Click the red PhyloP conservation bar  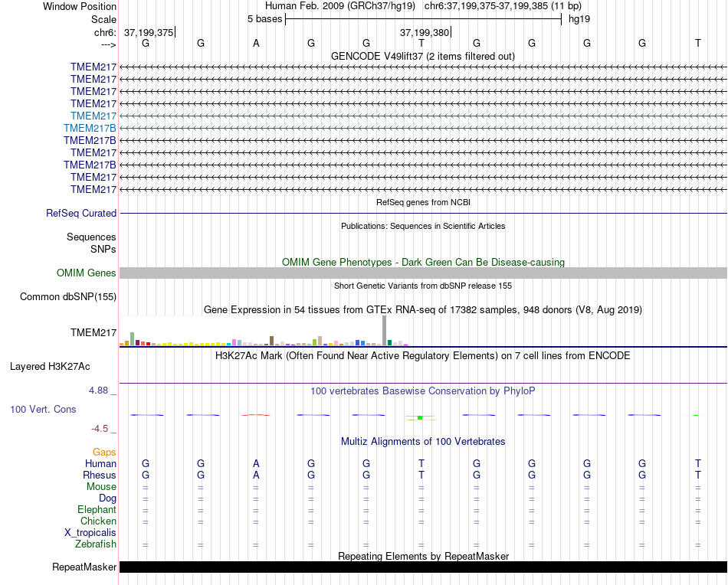[x=256, y=415]
